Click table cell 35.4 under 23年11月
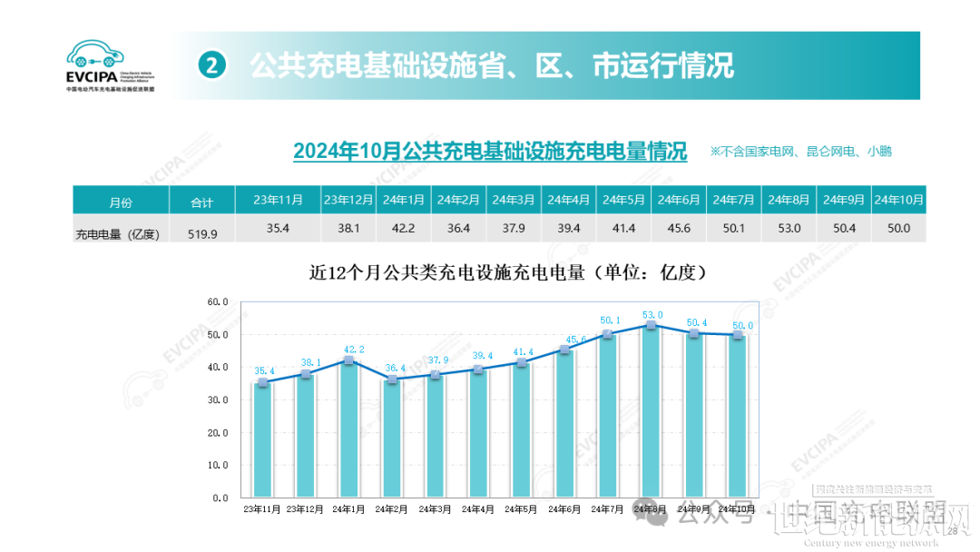The height and width of the screenshot is (552, 980). tap(279, 229)
